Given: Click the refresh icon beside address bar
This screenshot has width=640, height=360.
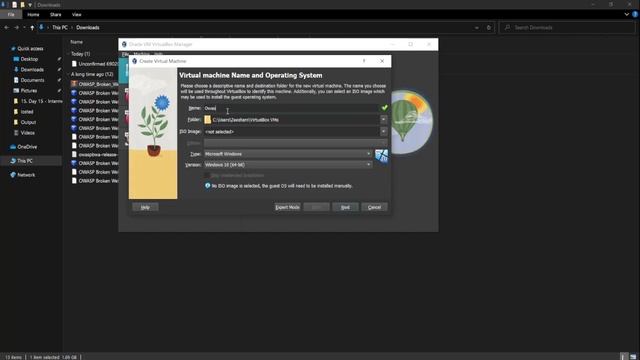Looking at the screenshot, I should 489,28.
